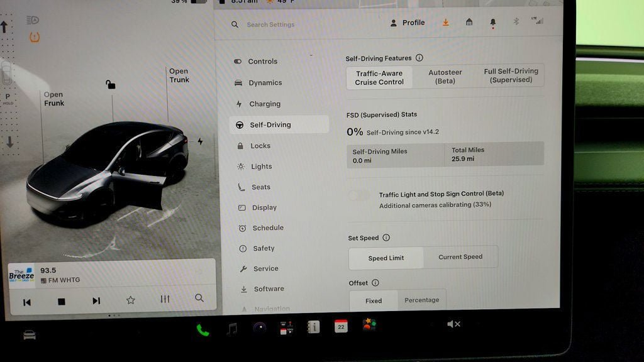The width and height of the screenshot is (644, 362).
Task: Tap the LTE signal strength icon
Action: pyautogui.click(x=537, y=21)
